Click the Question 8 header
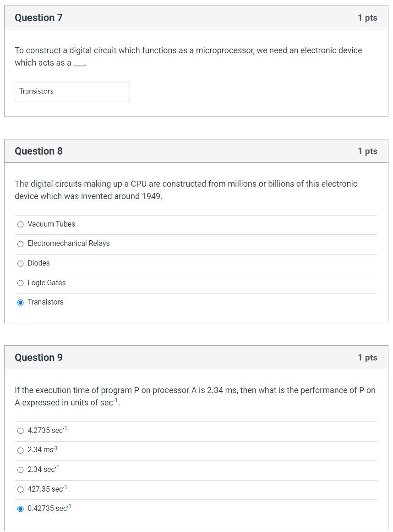The image size is (393, 532). [x=39, y=151]
